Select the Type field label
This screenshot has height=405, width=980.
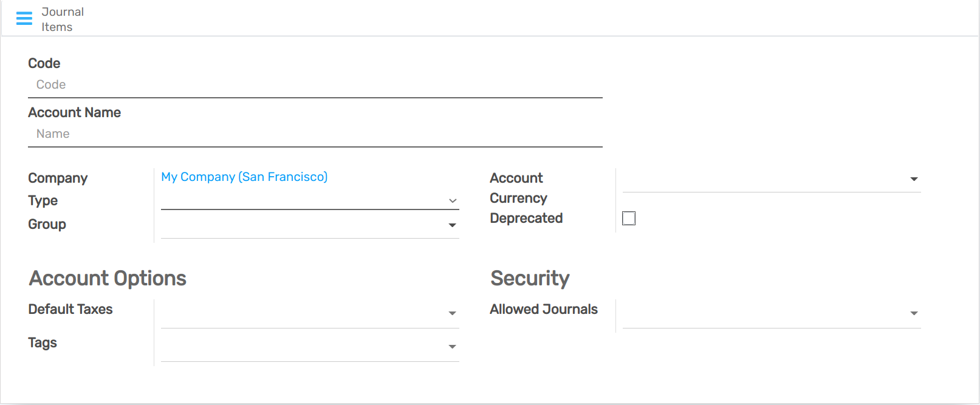[x=43, y=200]
